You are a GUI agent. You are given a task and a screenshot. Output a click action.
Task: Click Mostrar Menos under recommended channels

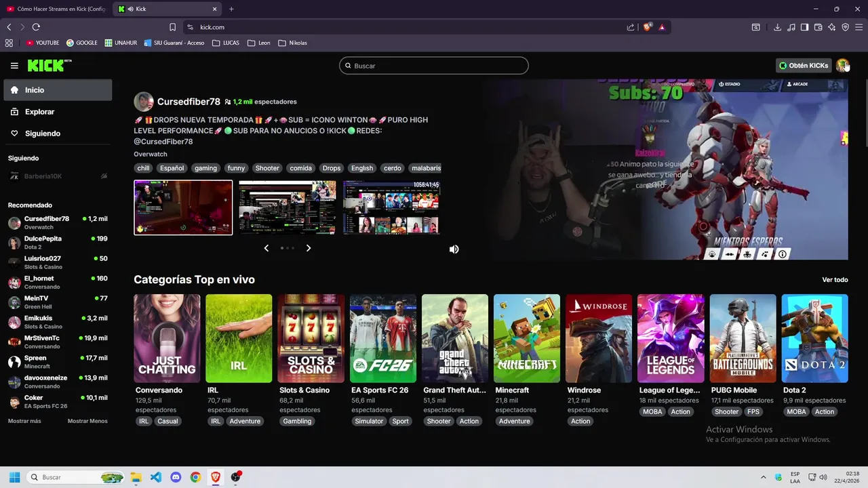[x=87, y=421]
